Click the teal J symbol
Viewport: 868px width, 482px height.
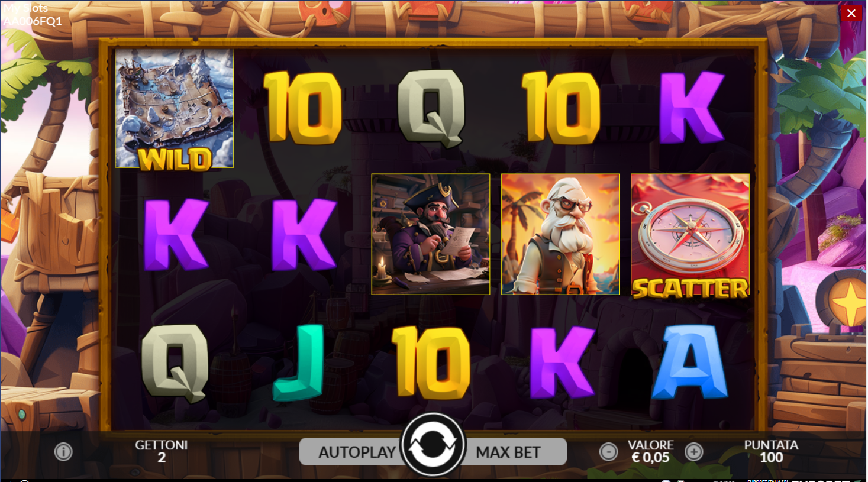(300, 363)
